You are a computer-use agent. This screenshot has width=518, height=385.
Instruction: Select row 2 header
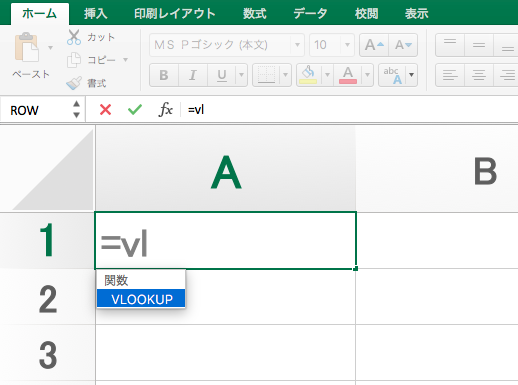[47, 297]
